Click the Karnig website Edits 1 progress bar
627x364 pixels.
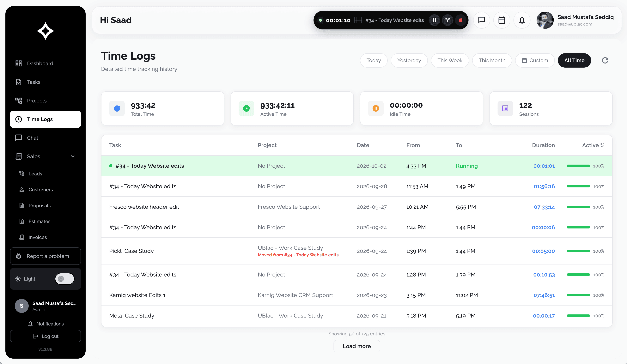(x=578, y=295)
